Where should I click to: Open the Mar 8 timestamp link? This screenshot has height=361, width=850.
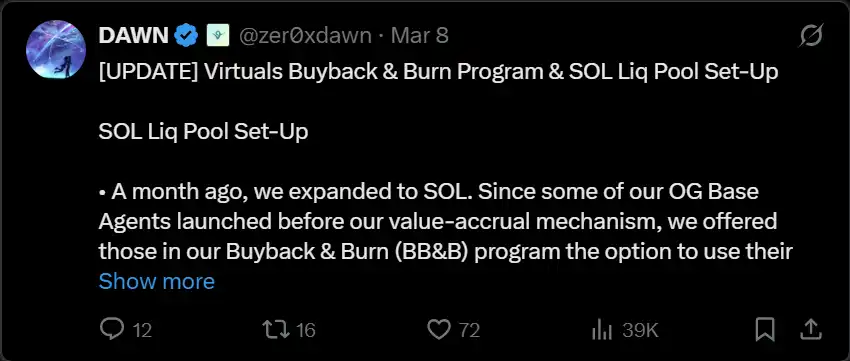420,36
